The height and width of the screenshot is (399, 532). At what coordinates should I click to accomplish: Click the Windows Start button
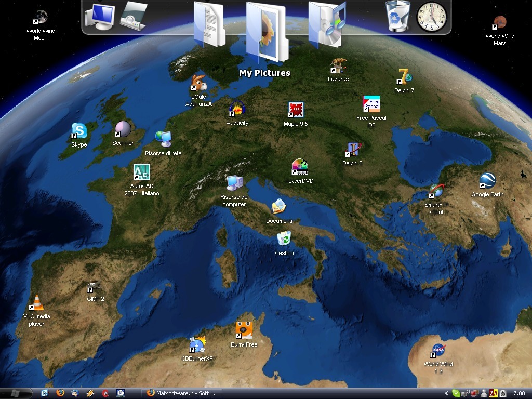[x=16, y=394]
